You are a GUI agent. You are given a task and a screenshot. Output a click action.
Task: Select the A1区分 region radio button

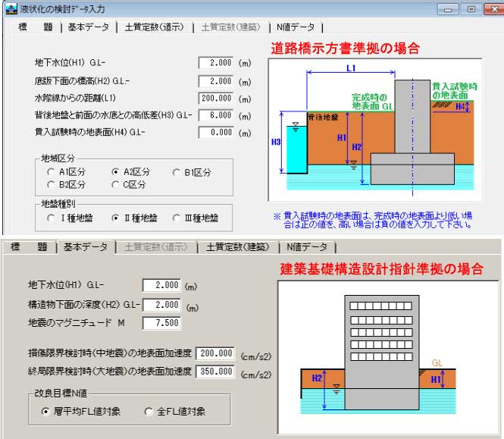click(51, 171)
